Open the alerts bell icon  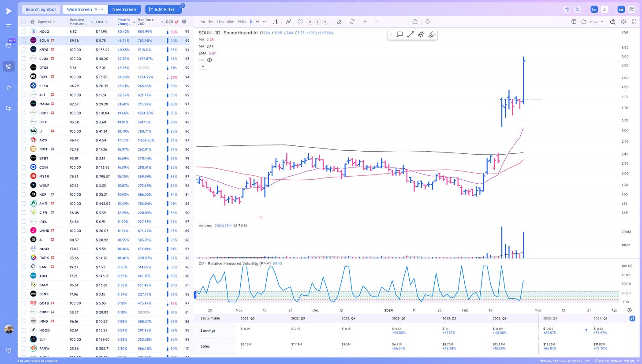[428, 22]
